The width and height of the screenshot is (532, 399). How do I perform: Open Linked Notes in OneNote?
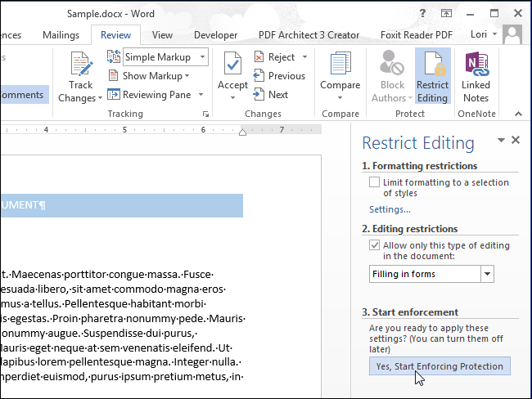[476, 76]
